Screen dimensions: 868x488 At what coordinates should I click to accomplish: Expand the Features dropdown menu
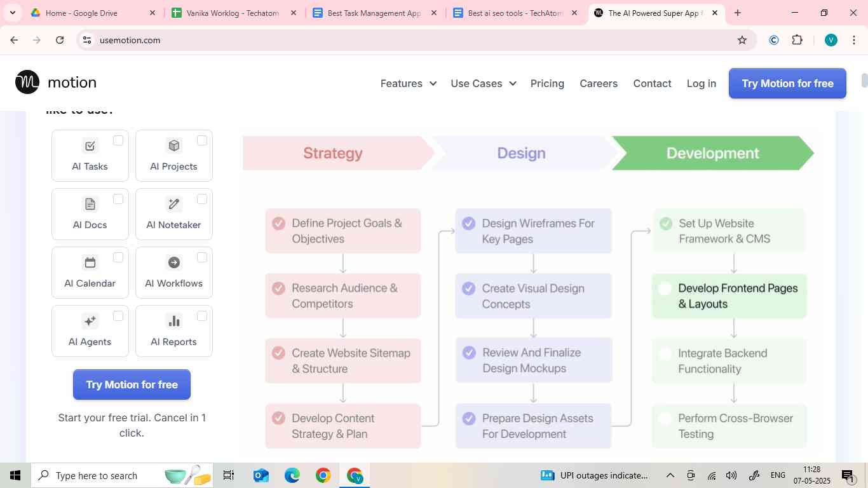pyautogui.click(x=408, y=83)
